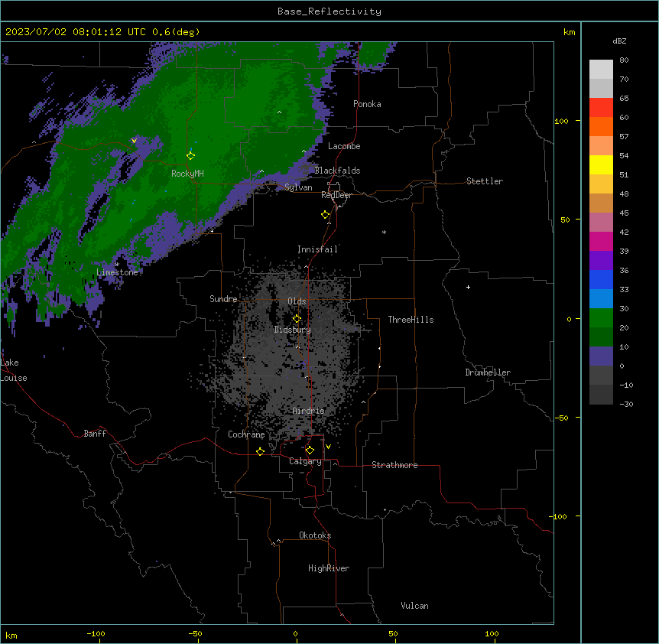Click the yellow marker below Cochrane
The image size is (659, 644).
(x=260, y=451)
